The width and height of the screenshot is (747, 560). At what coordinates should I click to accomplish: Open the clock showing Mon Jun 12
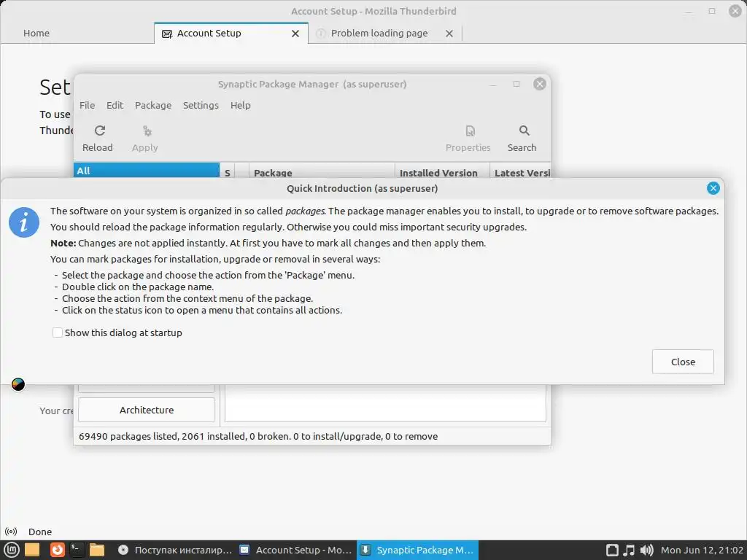[x=702, y=550]
